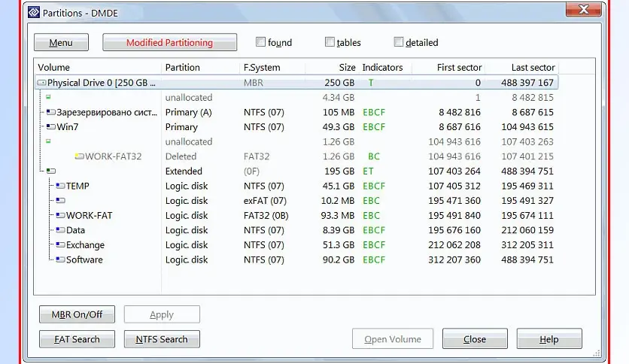This screenshot has width=629, height=364.
Task: Click the Software volume icon
Action: coord(60,259)
